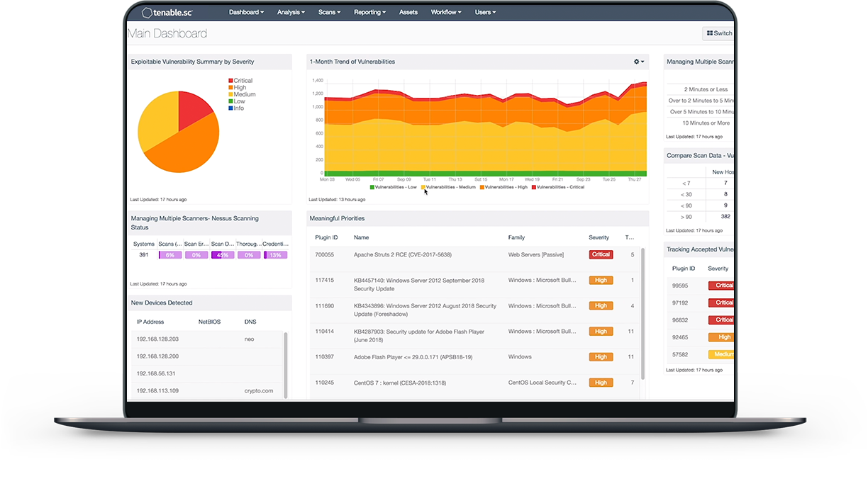
Task: Open IP address 192.168.128.203 row
Action: [x=157, y=339]
